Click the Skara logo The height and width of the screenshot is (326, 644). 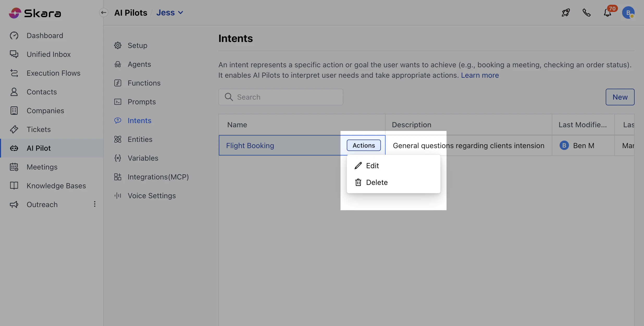35,13
